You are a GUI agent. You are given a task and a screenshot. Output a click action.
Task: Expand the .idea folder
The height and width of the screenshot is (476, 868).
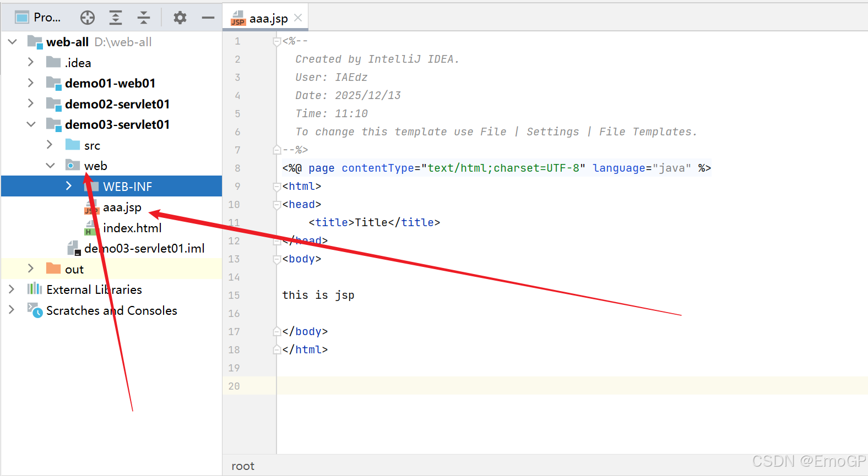point(31,62)
